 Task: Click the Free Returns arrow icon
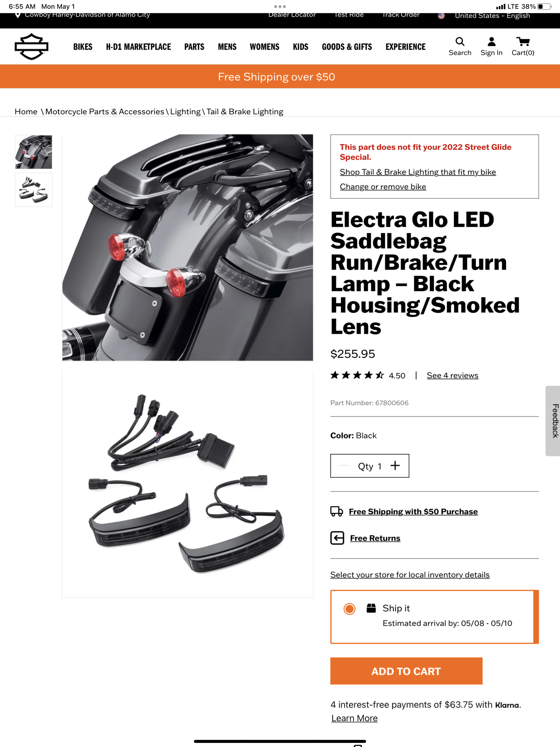click(337, 538)
